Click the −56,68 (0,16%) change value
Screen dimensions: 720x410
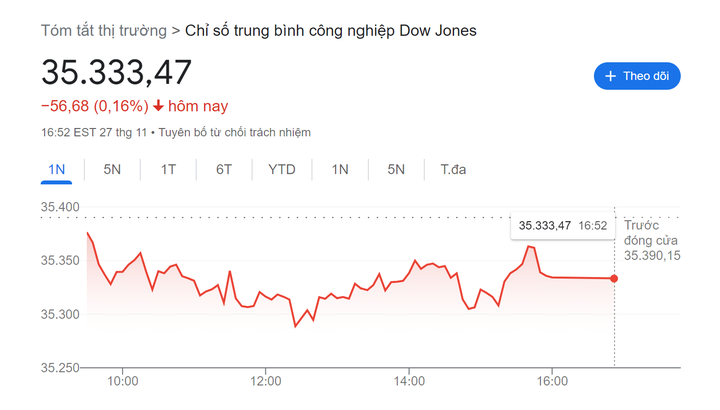pyautogui.click(x=94, y=106)
